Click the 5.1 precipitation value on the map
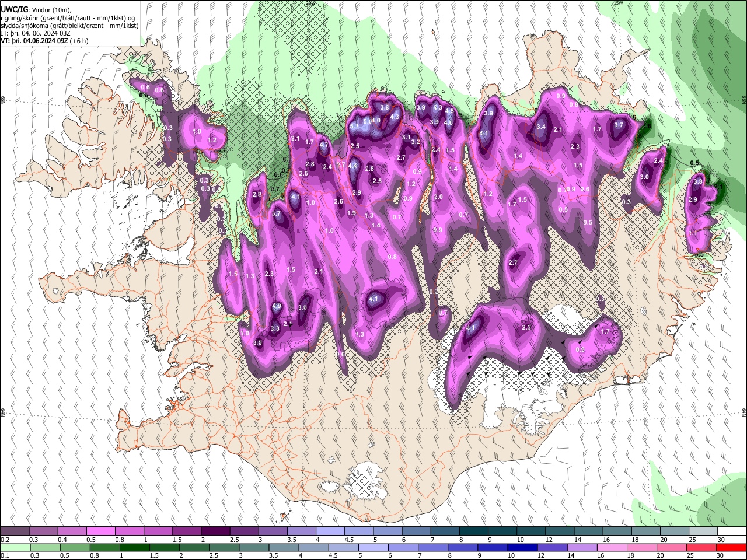This screenshot has height=560, width=747. 354,126
